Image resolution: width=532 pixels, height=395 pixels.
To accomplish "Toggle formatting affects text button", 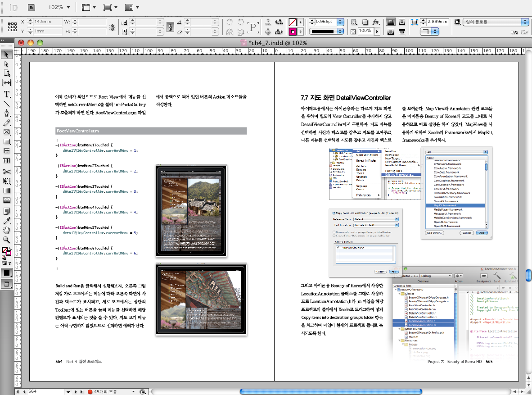I will pyautogui.click(x=10, y=263).
